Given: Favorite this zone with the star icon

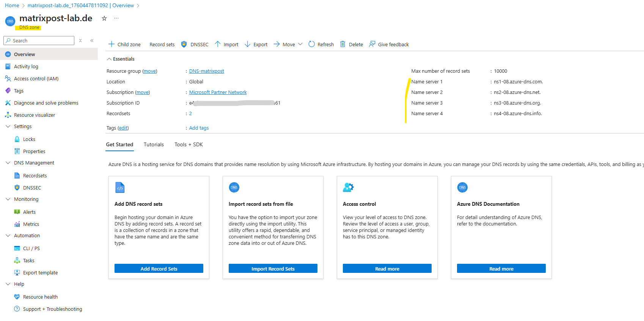Looking at the screenshot, I should [x=104, y=18].
